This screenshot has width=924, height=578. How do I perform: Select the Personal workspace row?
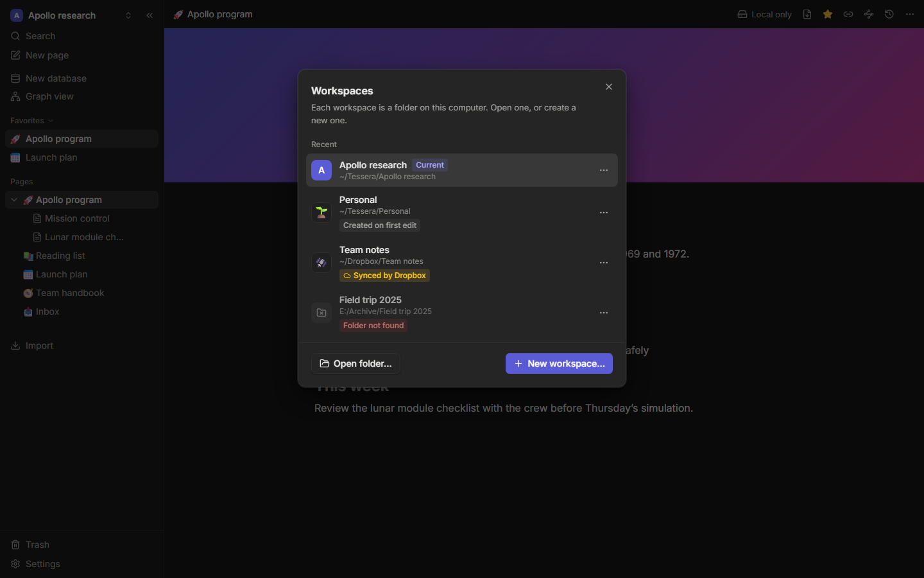462,213
